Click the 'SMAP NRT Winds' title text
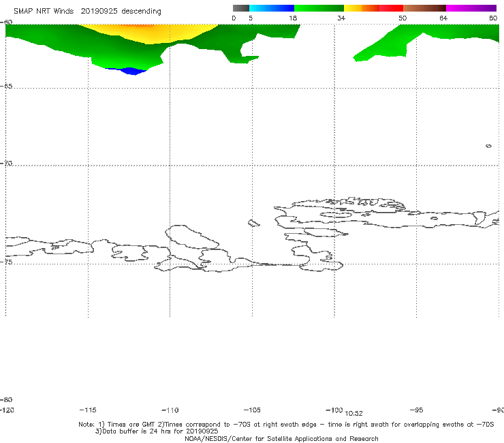This screenshot has width=504, height=443. [x=44, y=12]
